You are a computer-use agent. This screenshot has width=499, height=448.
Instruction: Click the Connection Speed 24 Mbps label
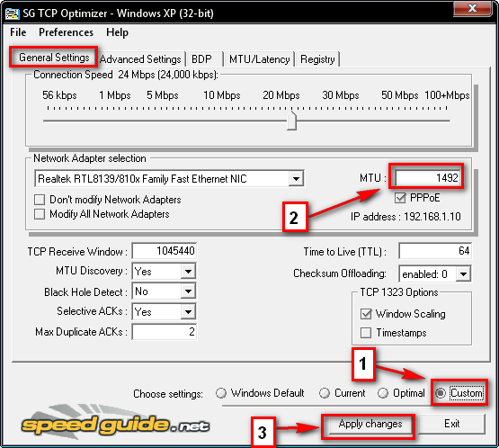point(126,75)
